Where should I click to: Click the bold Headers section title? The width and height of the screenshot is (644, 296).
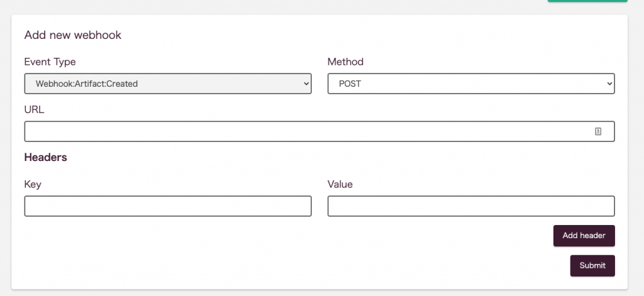coord(45,157)
